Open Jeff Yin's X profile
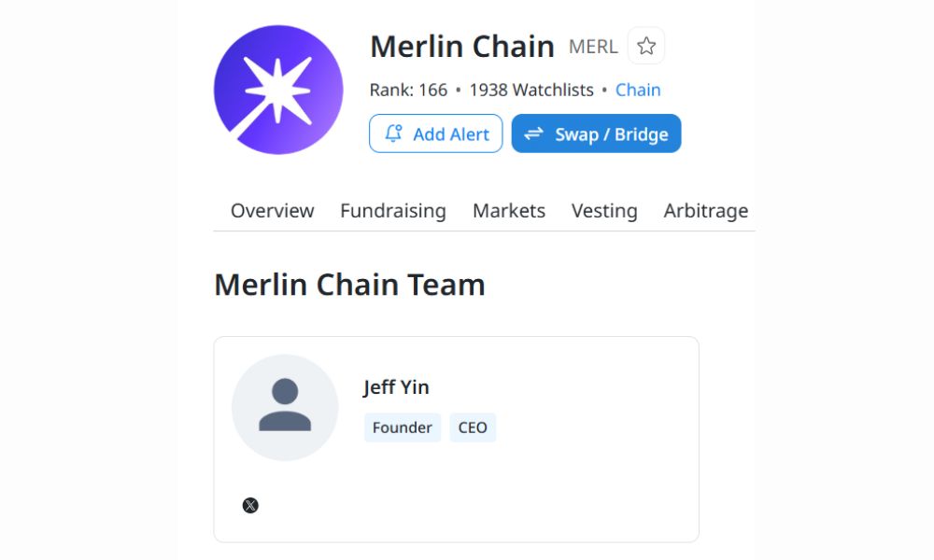 coord(250,505)
